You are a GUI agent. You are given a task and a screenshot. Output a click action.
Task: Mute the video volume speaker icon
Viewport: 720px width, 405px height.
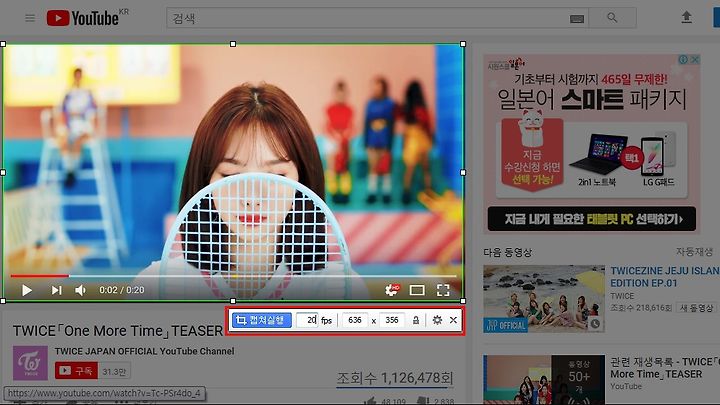pyautogui.click(x=80, y=290)
